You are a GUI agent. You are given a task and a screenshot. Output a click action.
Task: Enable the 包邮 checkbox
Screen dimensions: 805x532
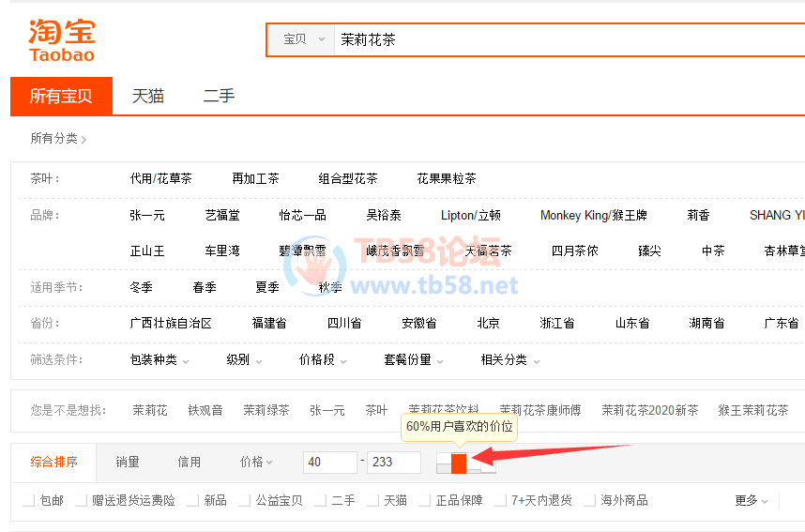(28, 501)
